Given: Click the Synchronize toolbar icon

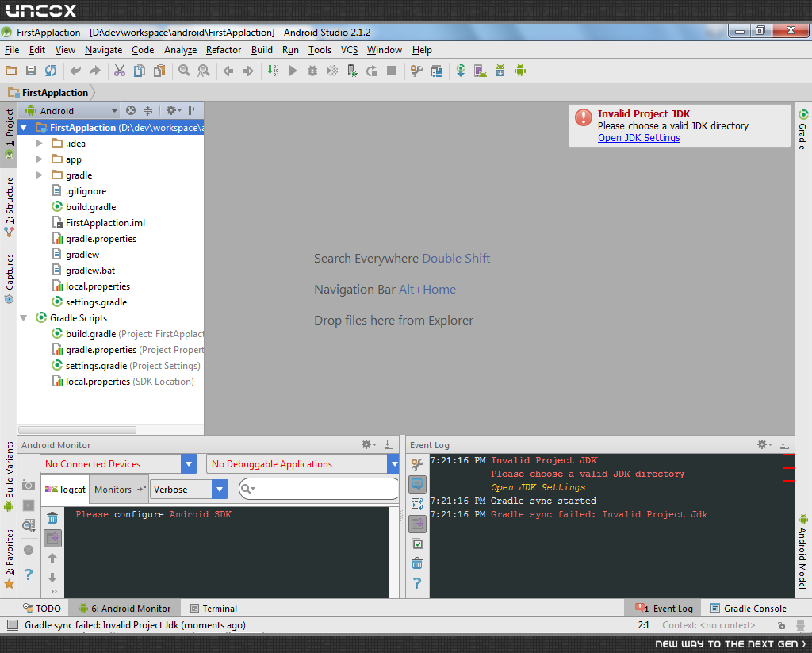Looking at the screenshot, I should [50, 71].
